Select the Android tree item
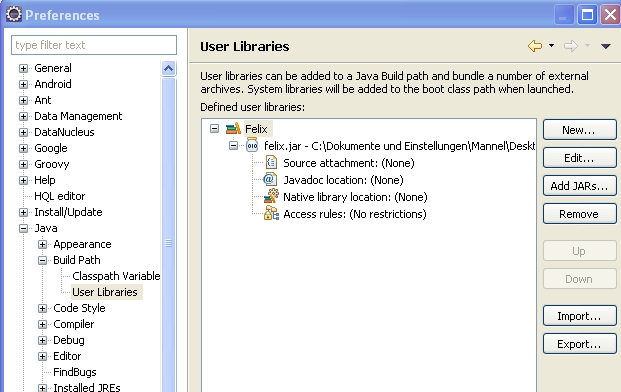 pyautogui.click(x=53, y=84)
